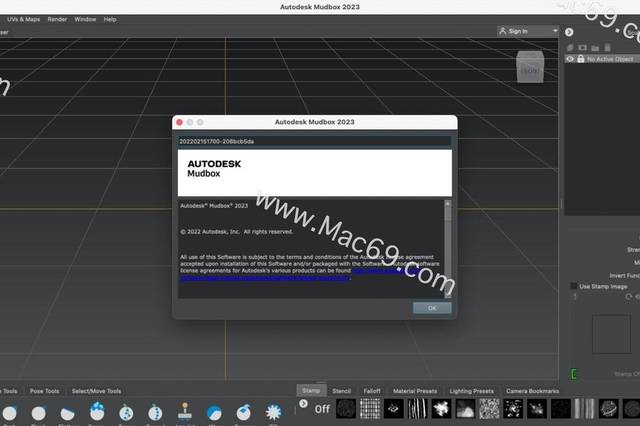This screenshot has height=426, width=640.
Task: Switch to the Stencil tab
Action: [342, 391]
